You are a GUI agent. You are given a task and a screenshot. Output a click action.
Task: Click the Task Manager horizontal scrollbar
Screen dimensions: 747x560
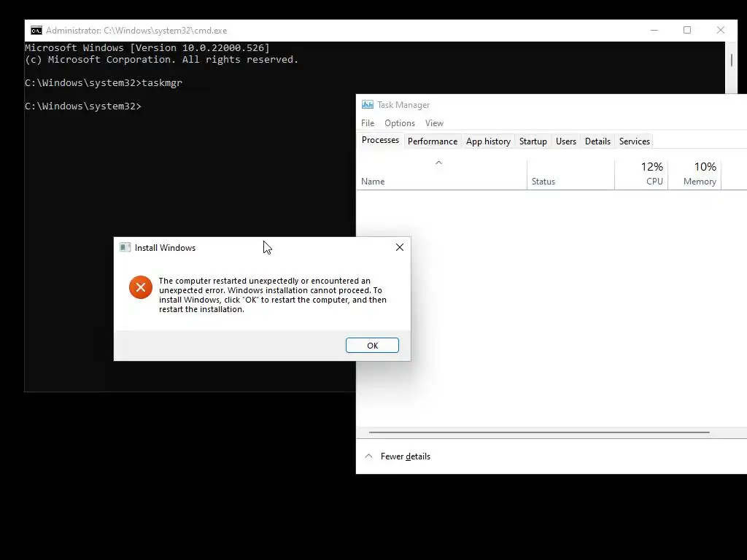point(539,432)
